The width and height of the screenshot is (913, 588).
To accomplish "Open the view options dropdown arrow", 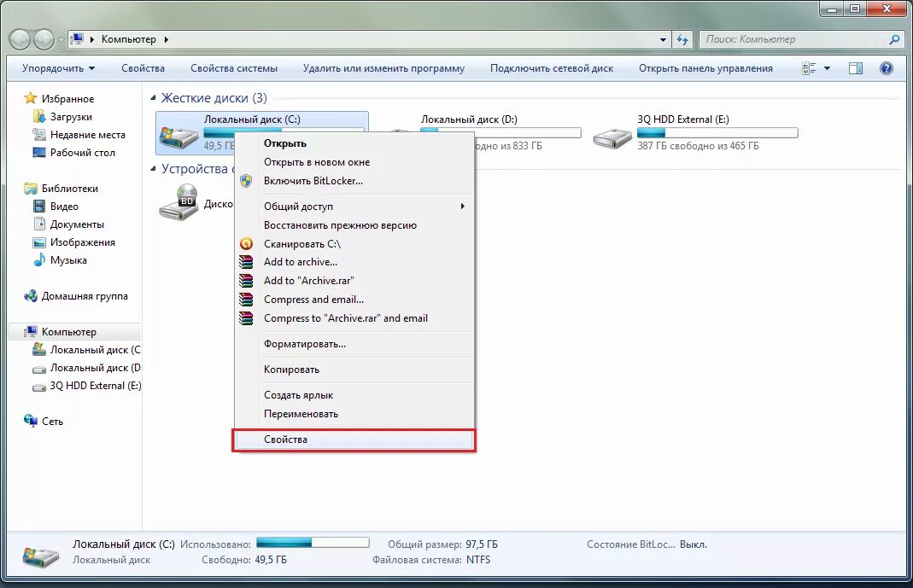I will pos(827,68).
